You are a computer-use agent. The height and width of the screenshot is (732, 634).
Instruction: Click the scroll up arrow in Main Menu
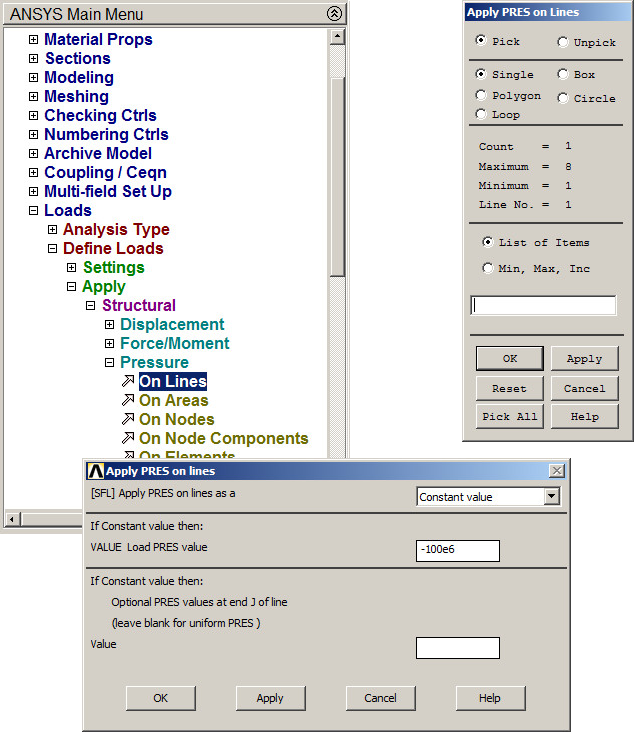[x=337, y=37]
